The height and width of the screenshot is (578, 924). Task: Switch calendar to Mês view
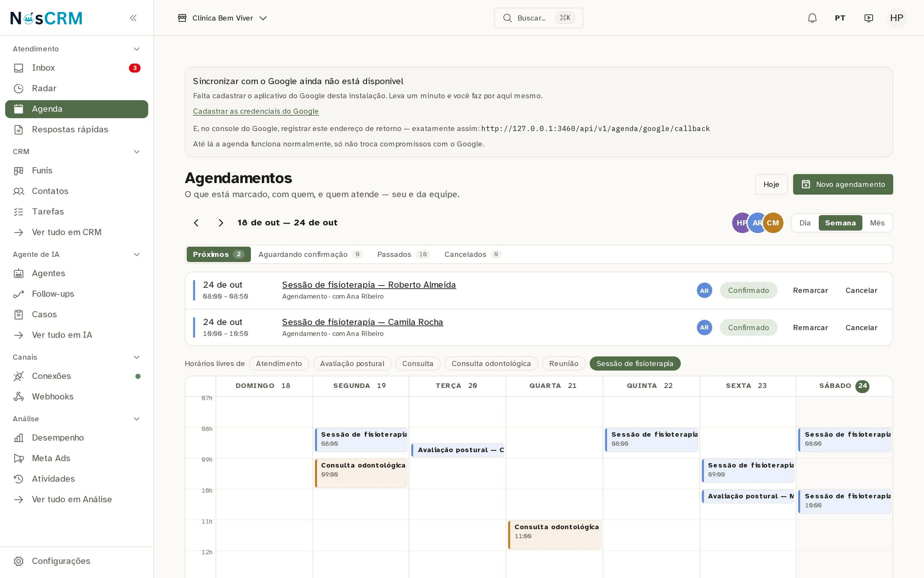pos(877,223)
